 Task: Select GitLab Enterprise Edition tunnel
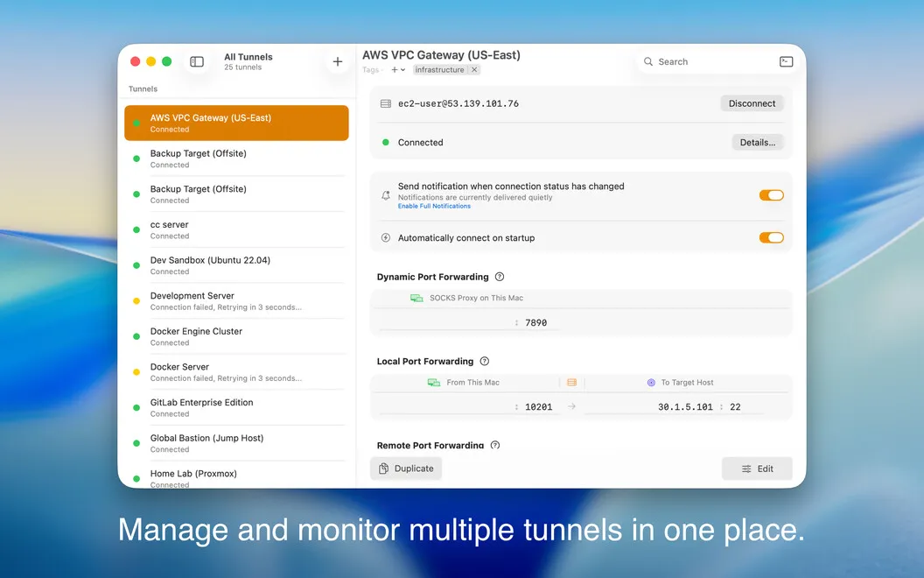click(x=236, y=407)
